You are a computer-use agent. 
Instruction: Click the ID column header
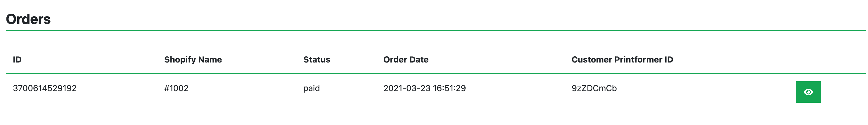pos(17,60)
